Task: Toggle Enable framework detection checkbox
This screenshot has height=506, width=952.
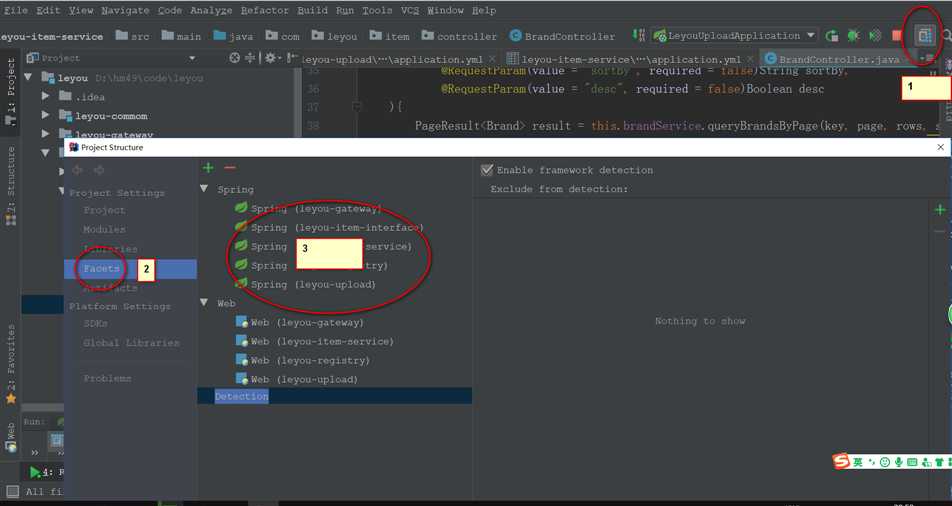Action: (486, 170)
